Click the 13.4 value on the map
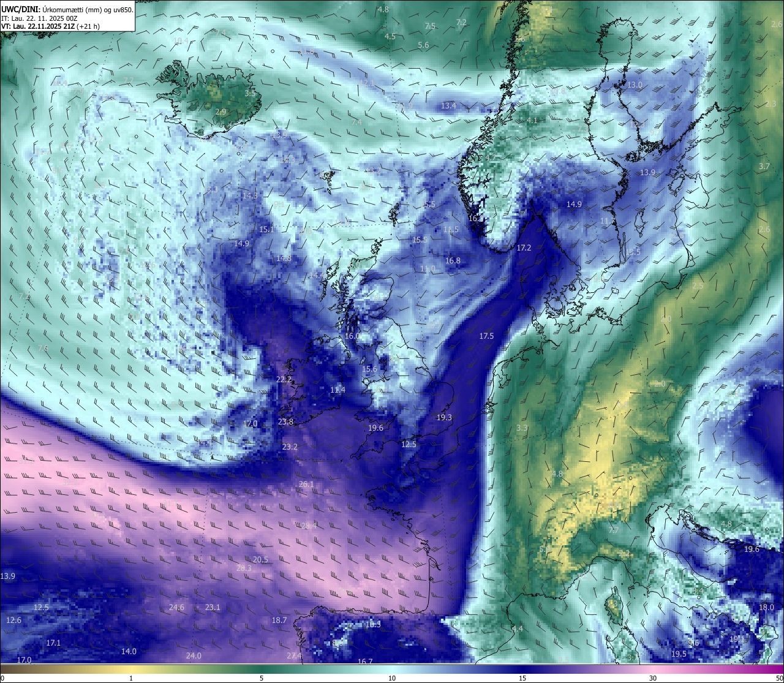 pyautogui.click(x=448, y=106)
